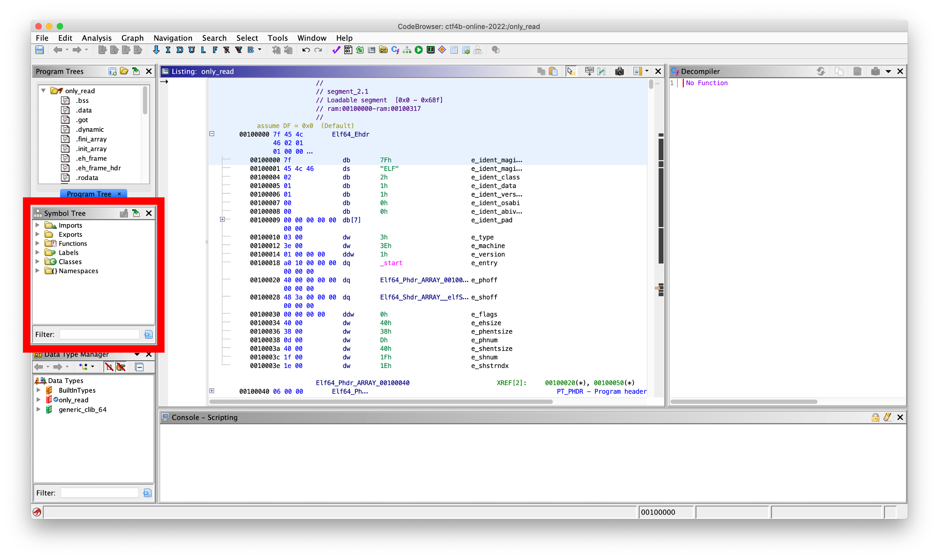Click the purple checkmark toolbar icon
Image resolution: width=938 pixels, height=560 pixels.
pyautogui.click(x=336, y=50)
